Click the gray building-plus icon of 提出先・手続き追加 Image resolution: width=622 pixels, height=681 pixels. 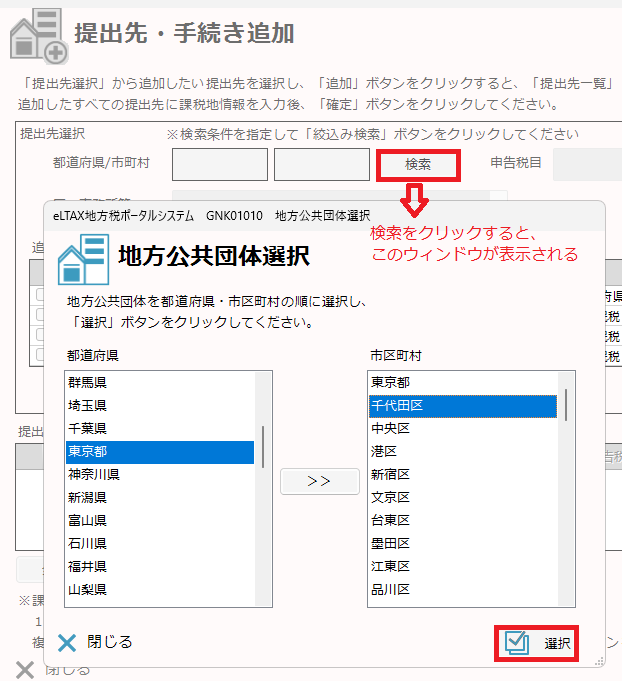click(x=39, y=36)
